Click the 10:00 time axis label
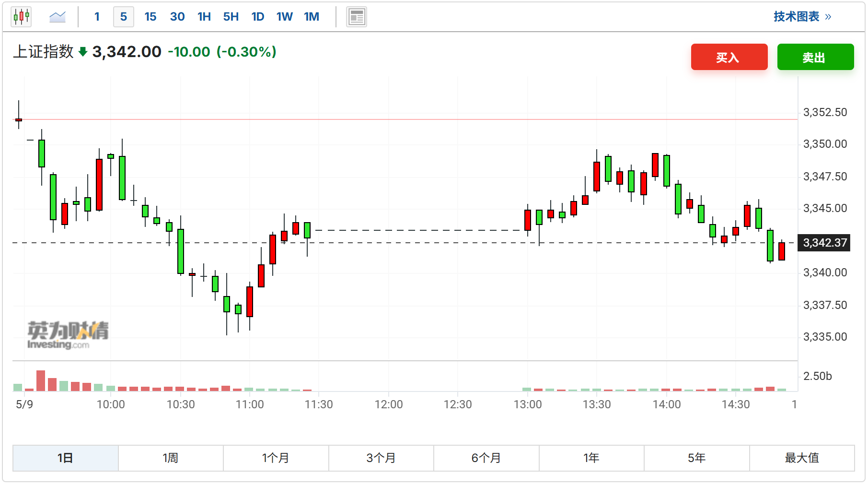The image size is (868, 486). 111,404
